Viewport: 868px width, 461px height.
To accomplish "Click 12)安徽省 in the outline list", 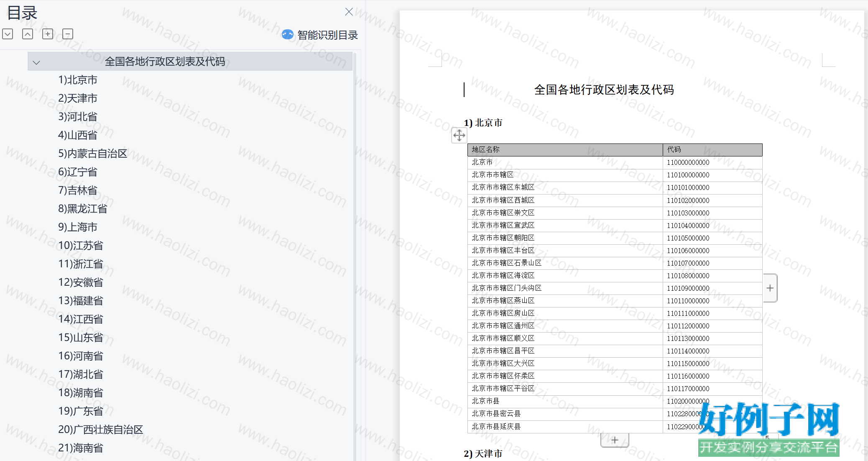I will click(81, 282).
